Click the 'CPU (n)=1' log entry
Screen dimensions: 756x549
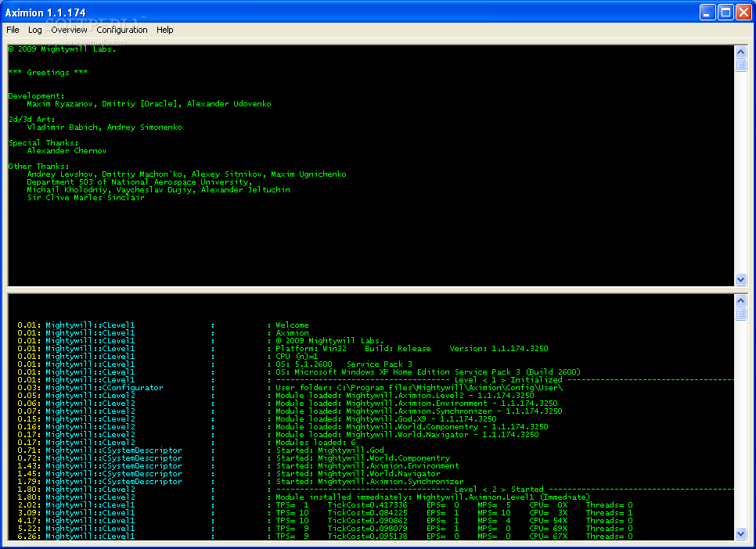(x=297, y=357)
